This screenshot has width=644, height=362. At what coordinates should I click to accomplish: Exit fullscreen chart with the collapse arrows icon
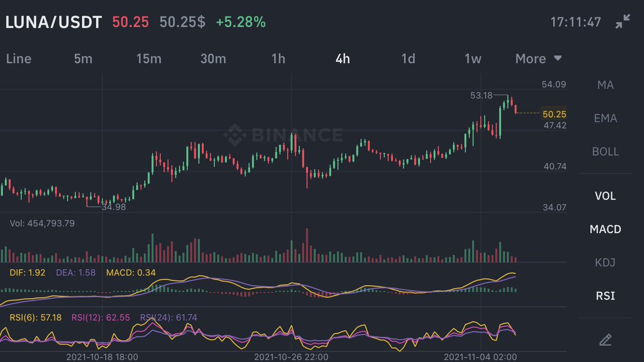click(x=623, y=22)
